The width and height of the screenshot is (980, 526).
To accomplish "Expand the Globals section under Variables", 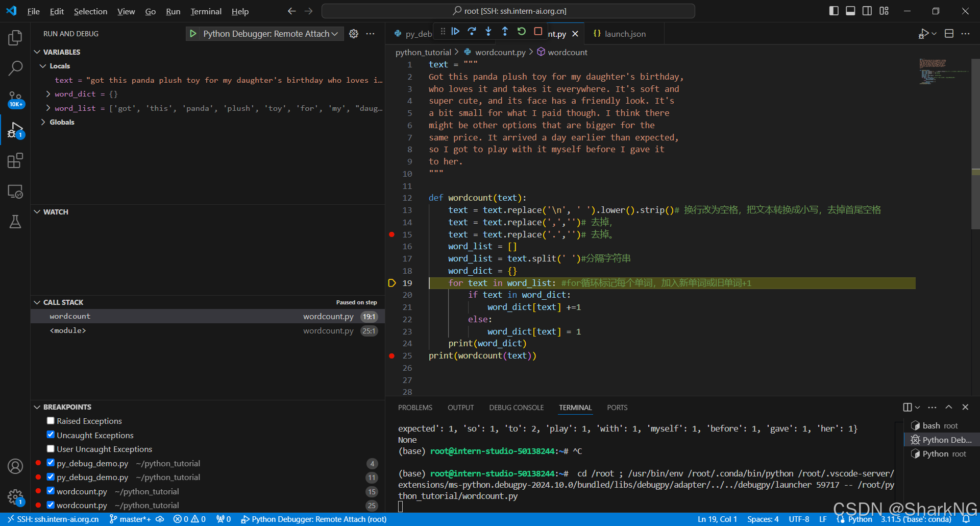I will [43, 122].
